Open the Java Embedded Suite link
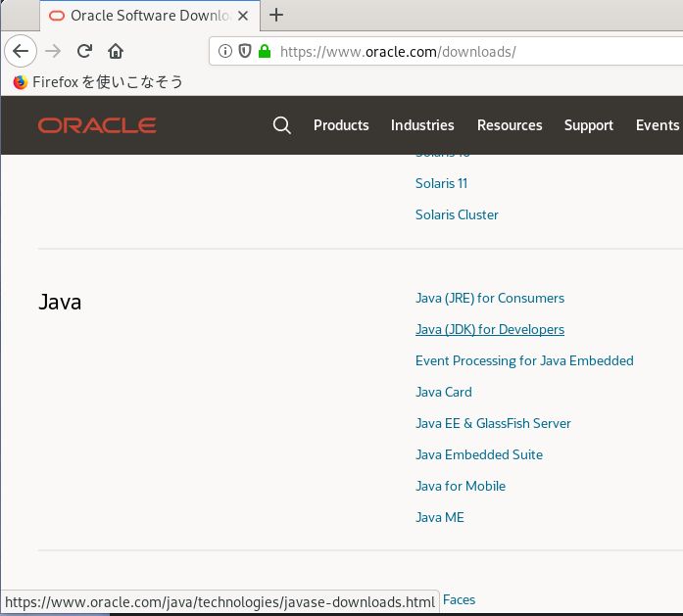This screenshot has height=616, width=683. [x=479, y=455]
